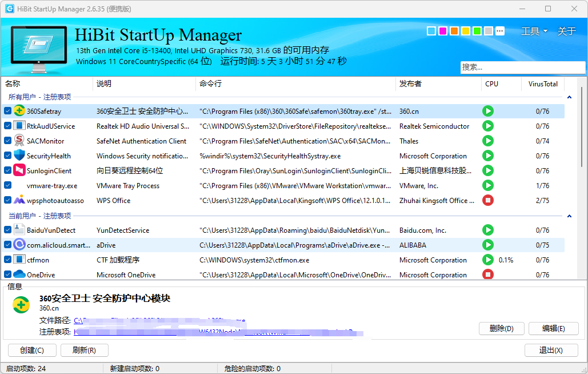Screen dimensions: 588x374
Task: Click the ctfmon row icon
Action: [19, 259]
